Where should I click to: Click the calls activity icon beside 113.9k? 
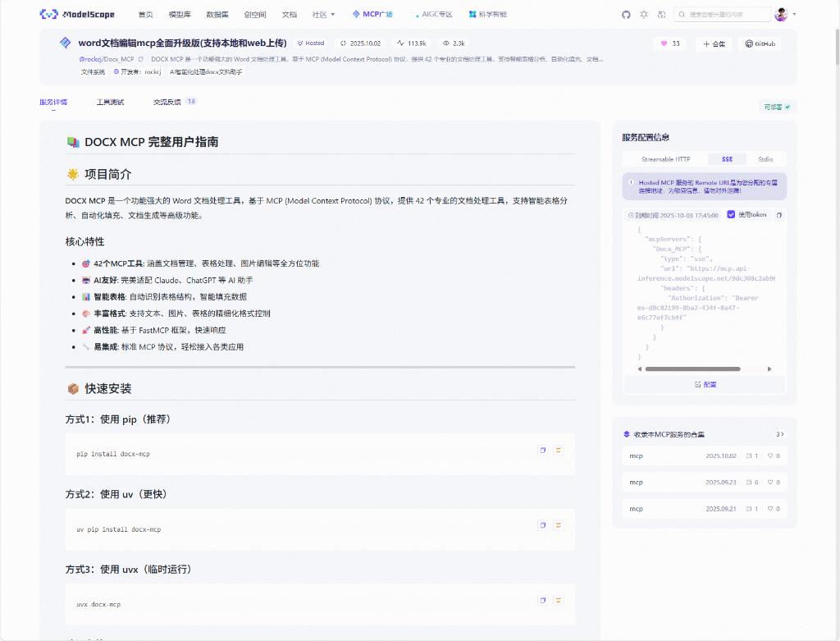[400, 43]
